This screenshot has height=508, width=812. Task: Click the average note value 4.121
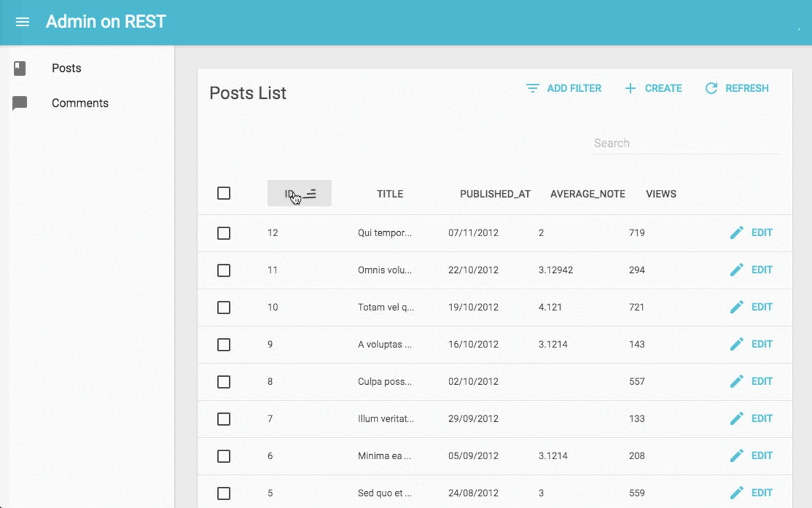(550, 307)
